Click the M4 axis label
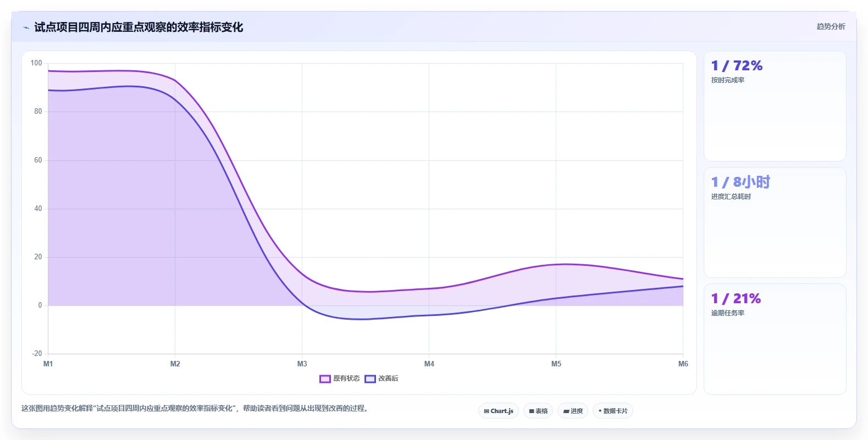868x440 pixels. point(429,364)
